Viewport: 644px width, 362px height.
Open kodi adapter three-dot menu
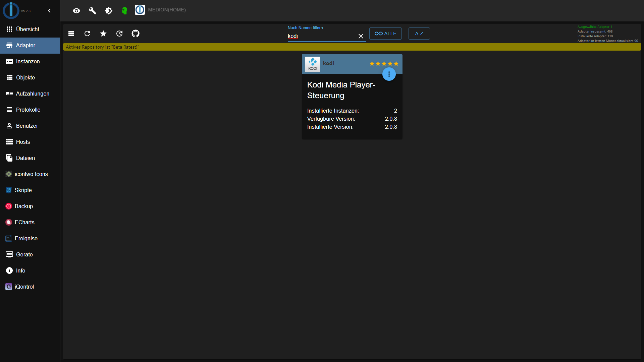[x=389, y=74]
